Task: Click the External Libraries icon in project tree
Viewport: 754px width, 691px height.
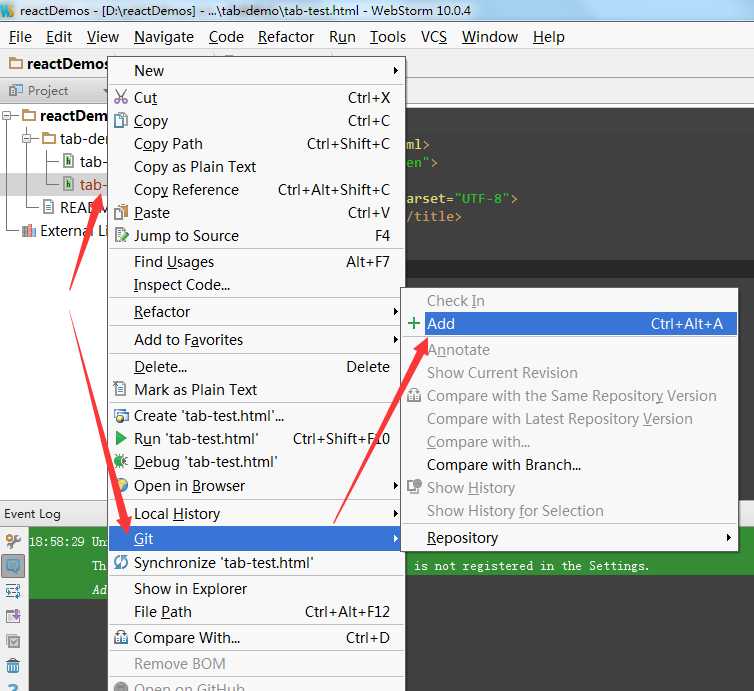Action: (x=29, y=231)
